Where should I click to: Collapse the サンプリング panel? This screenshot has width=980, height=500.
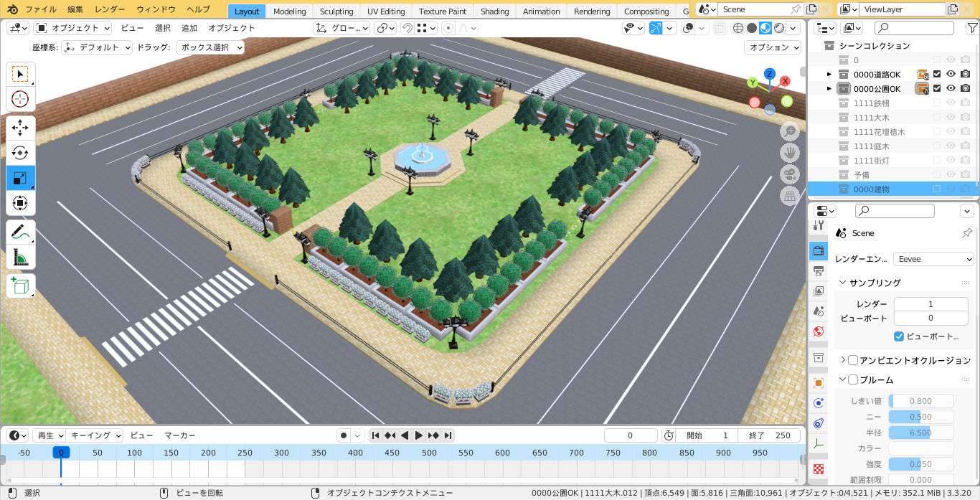tap(843, 283)
